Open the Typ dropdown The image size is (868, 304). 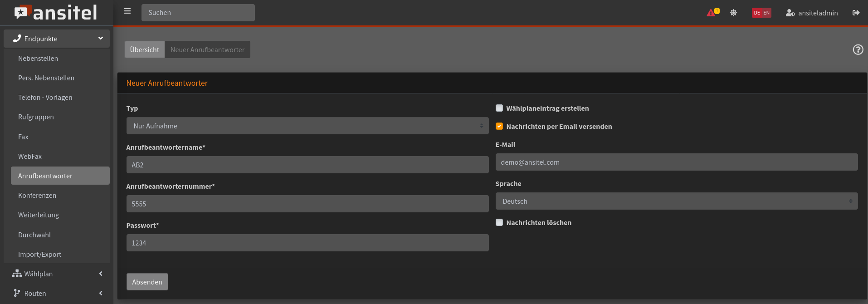(x=307, y=126)
